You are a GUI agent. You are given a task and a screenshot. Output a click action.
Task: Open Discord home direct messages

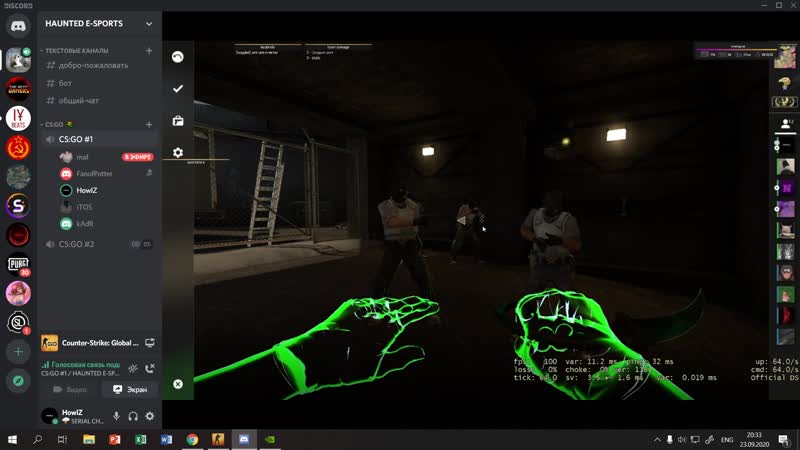pos(18,26)
